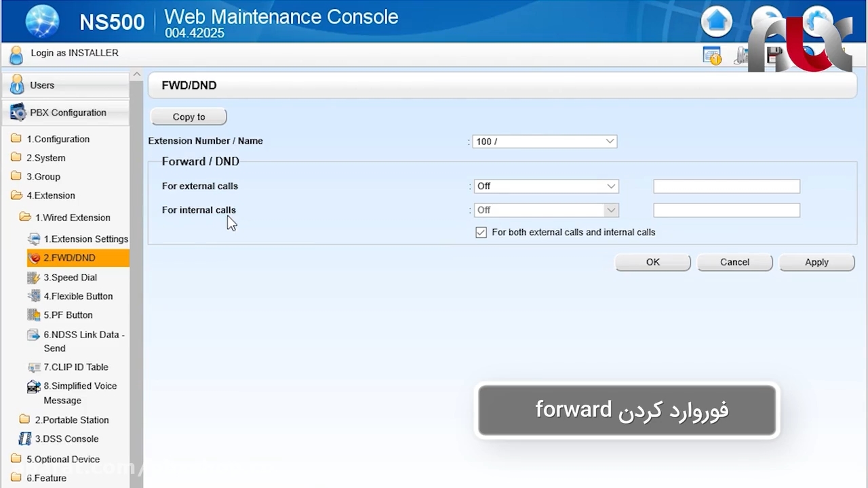Open the PF Button icon

(34, 315)
